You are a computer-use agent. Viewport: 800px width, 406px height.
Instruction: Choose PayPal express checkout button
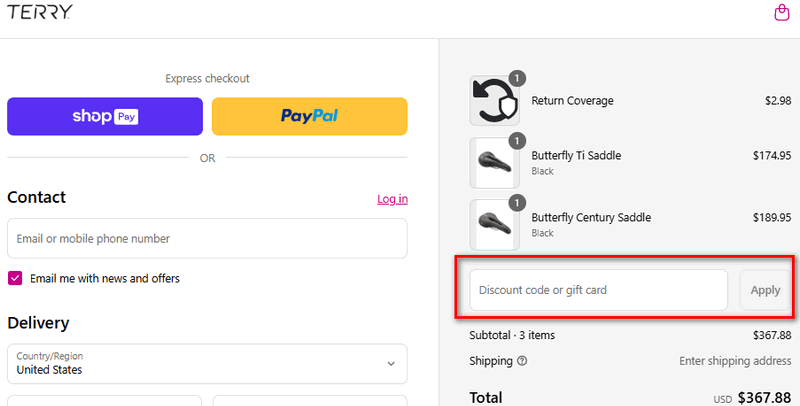pyautogui.click(x=309, y=116)
